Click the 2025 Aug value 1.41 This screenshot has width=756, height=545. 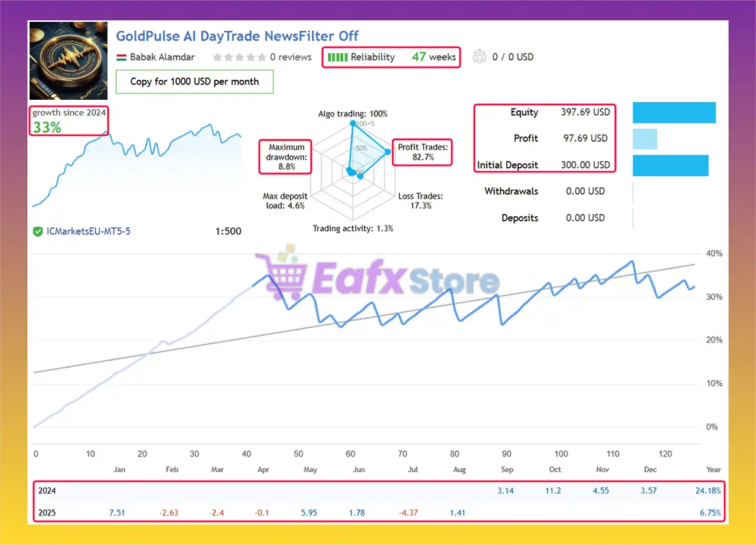457,513
